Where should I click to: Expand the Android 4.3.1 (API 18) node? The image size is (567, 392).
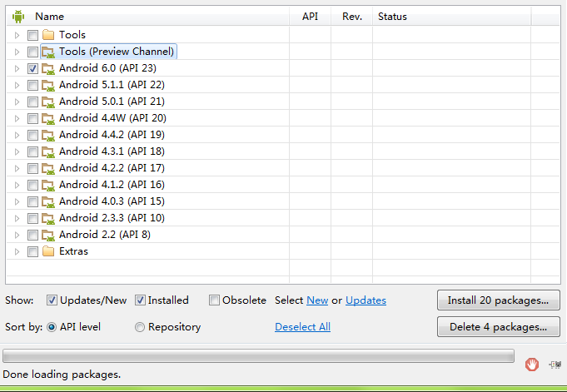point(17,151)
